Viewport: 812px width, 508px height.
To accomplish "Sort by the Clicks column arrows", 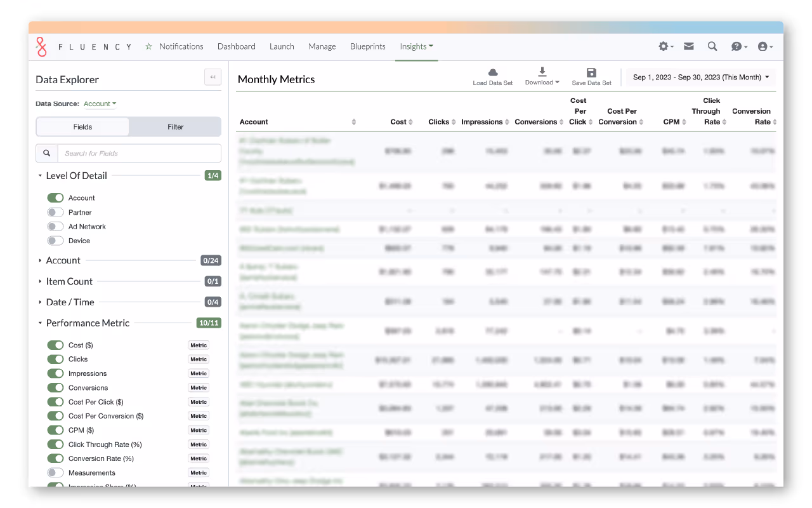I will pos(454,122).
